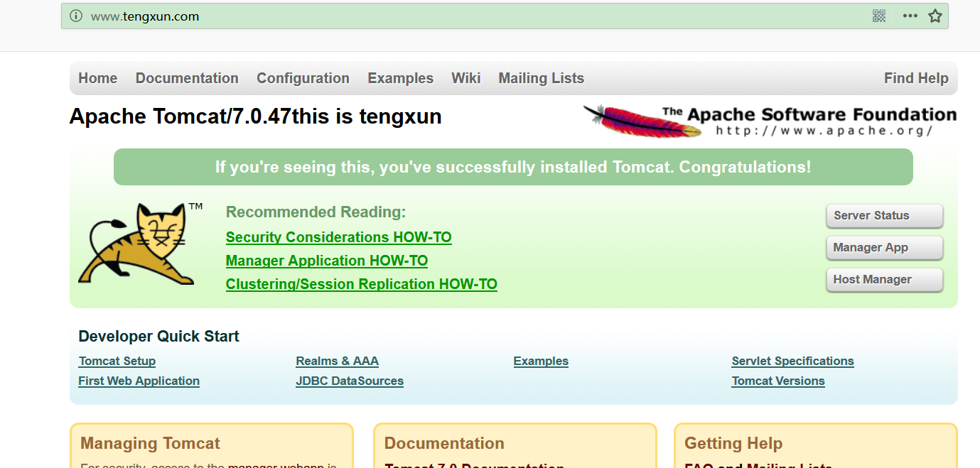Open Clustering/Session Replication HOW-TO link
Screen dimensions: 980x468
pyautogui.click(x=362, y=284)
